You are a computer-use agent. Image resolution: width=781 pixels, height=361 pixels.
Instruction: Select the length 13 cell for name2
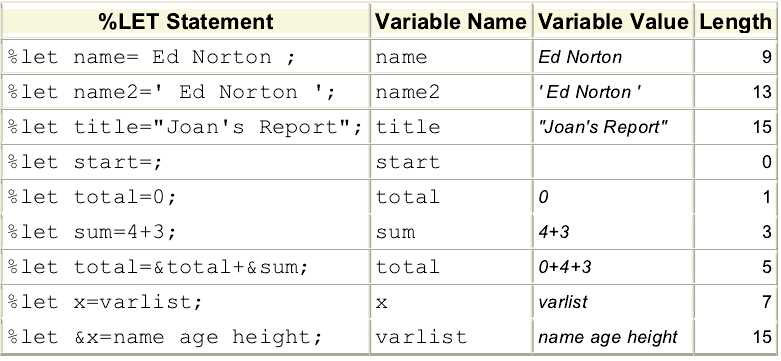click(x=735, y=92)
